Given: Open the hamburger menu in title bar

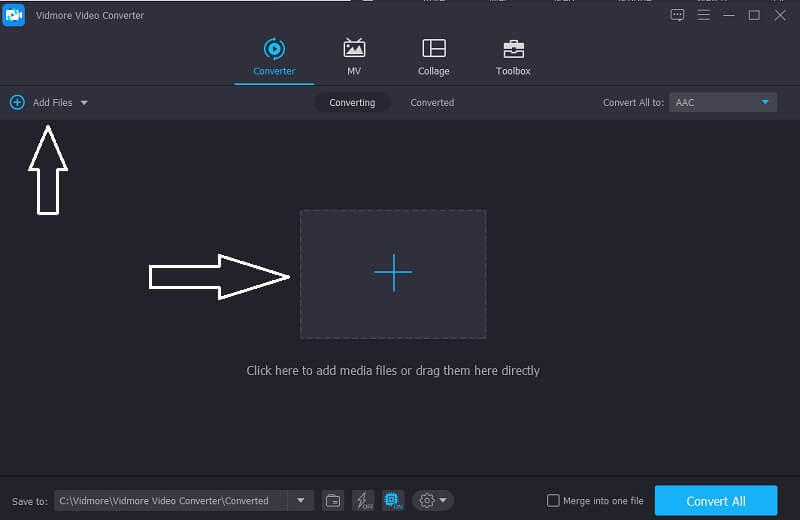Looking at the screenshot, I should pos(704,15).
